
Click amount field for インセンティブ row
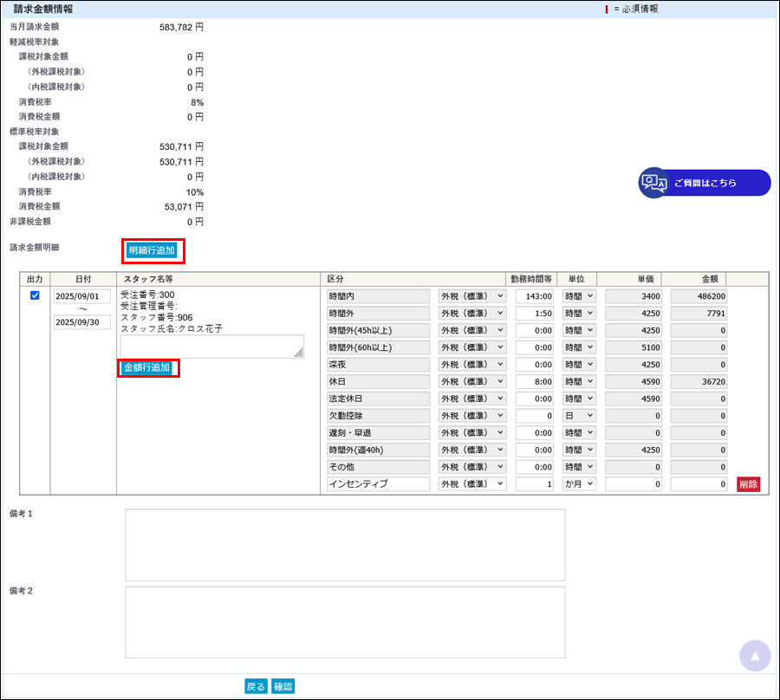pos(699,483)
